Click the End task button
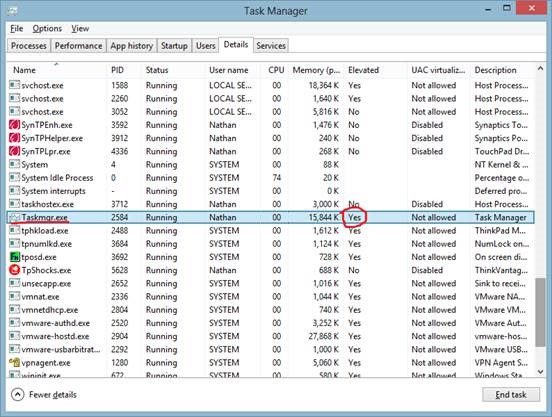The width and height of the screenshot is (552, 417). [511, 395]
